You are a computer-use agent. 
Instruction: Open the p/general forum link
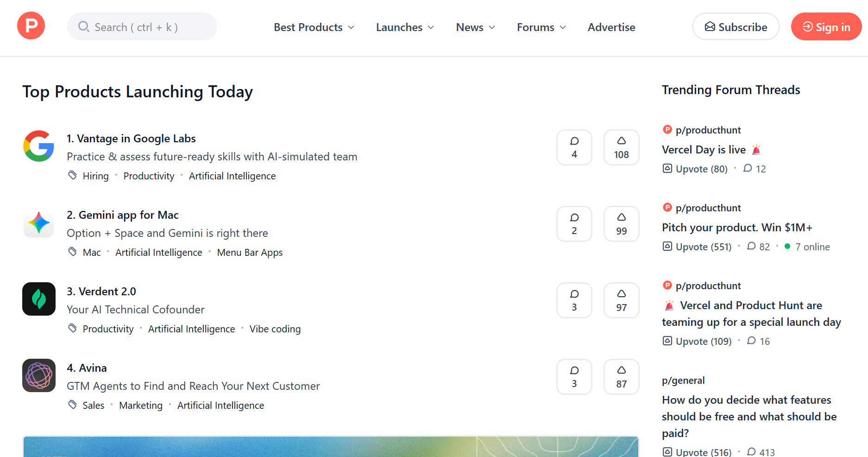pyautogui.click(x=683, y=381)
